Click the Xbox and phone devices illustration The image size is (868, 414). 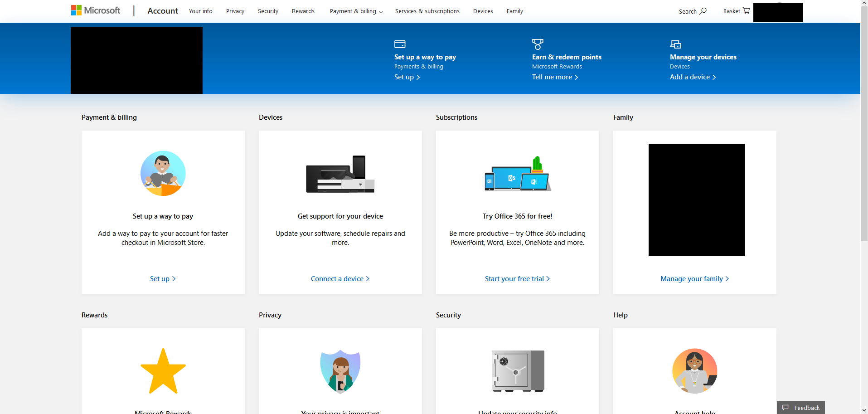tap(340, 174)
